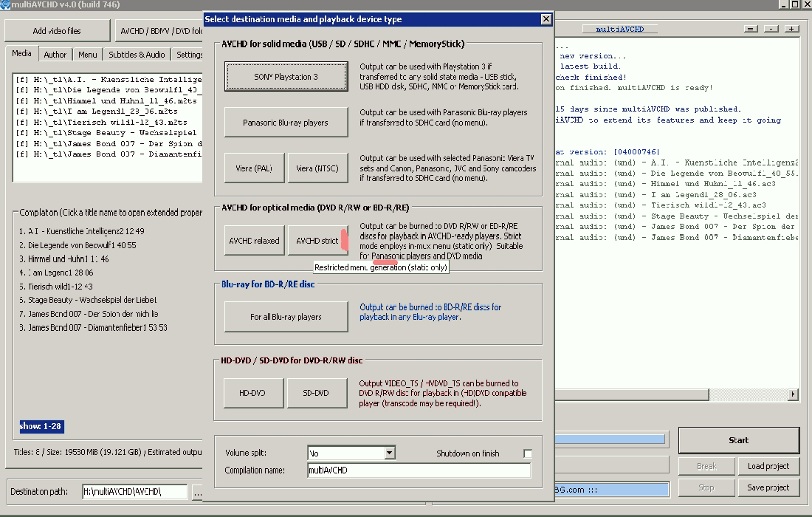Click the '+' button above the log
This screenshot has width=812, height=517.
click(x=791, y=29)
